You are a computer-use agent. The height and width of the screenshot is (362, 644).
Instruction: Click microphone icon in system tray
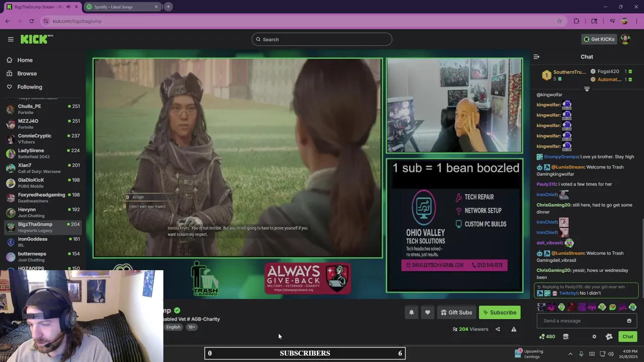[x=581, y=354]
